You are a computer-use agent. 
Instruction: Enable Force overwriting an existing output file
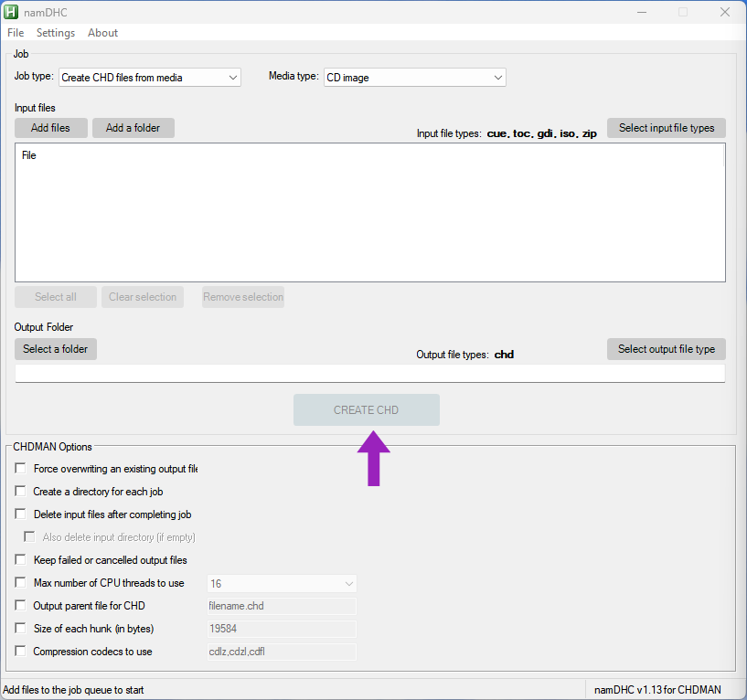[20, 469]
